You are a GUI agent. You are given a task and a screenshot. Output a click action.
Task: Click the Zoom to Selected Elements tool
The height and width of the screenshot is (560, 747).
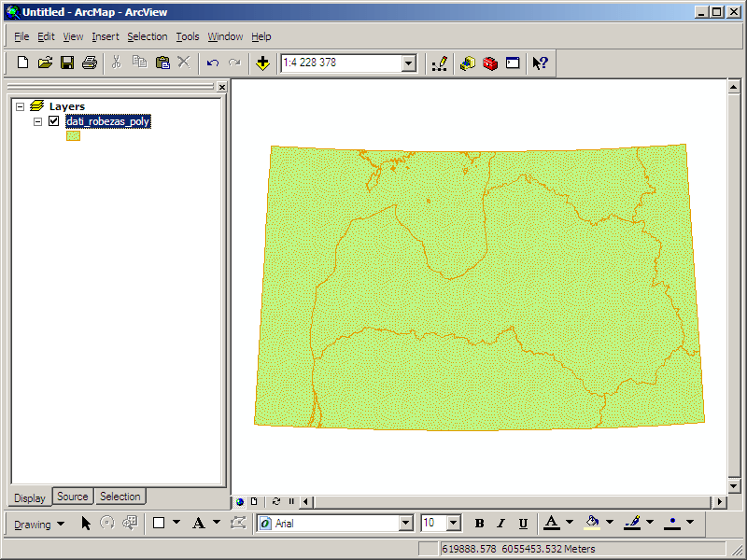[130, 524]
